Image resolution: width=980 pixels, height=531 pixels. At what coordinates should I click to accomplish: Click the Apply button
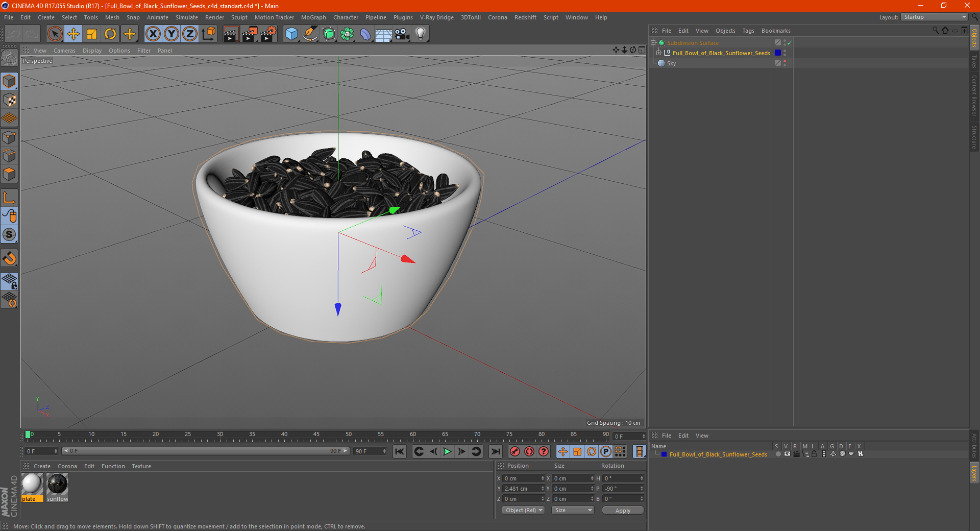623,510
